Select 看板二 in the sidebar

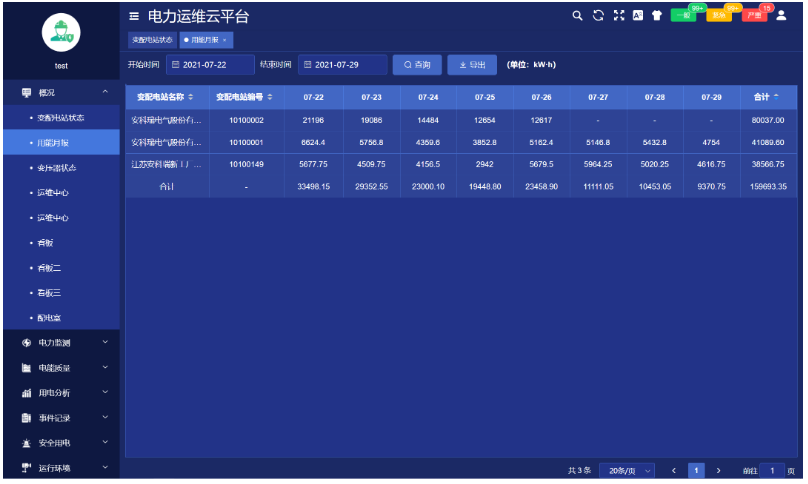click(x=50, y=268)
